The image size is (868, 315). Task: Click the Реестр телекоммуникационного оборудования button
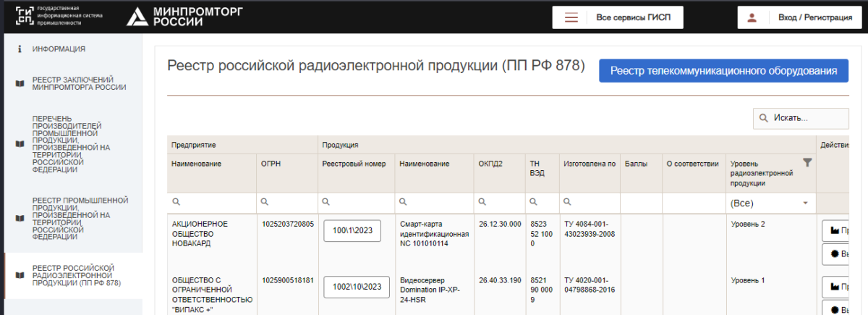pyautogui.click(x=723, y=71)
